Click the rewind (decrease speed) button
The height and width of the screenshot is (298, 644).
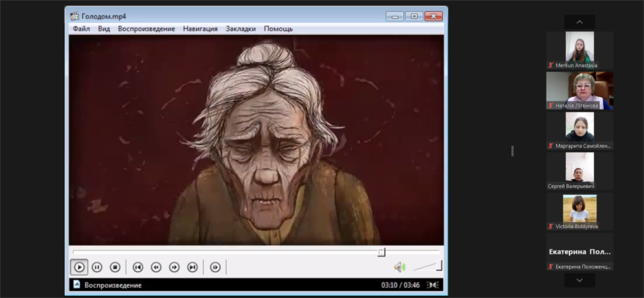[x=156, y=267]
